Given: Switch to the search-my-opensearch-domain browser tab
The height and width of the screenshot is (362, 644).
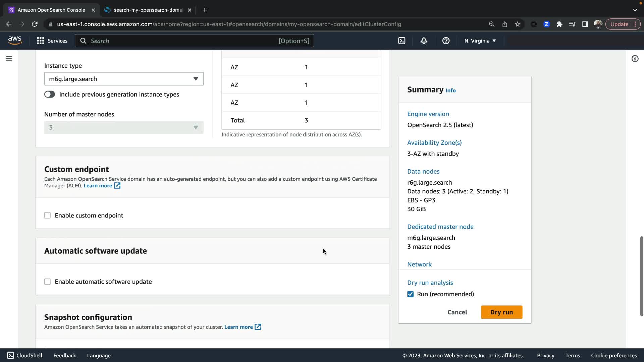Looking at the screenshot, I should [x=148, y=10].
